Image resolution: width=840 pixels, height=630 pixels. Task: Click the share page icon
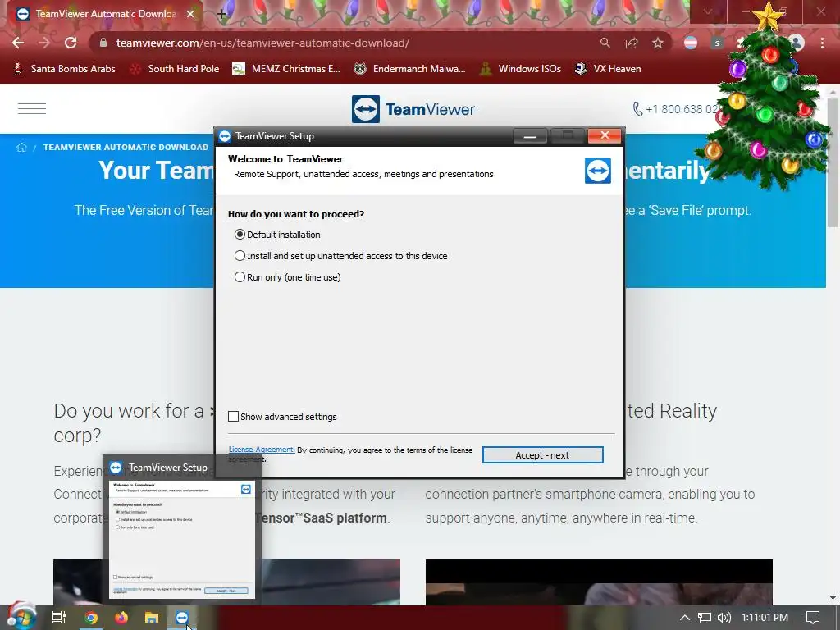pyautogui.click(x=632, y=43)
